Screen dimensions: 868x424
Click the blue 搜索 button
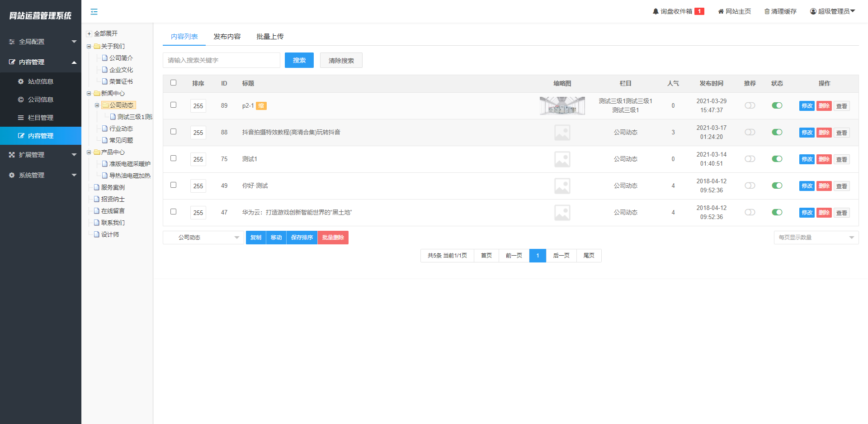tap(299, 60)
